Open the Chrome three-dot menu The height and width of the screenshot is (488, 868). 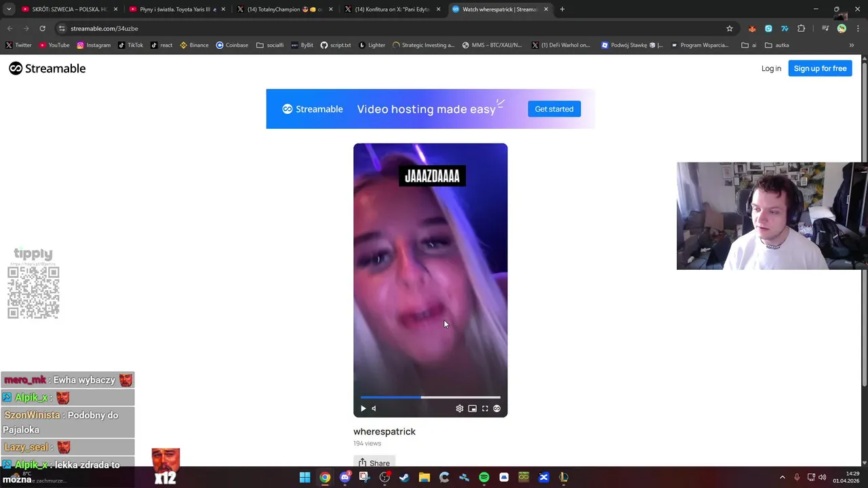click(858, 28)
